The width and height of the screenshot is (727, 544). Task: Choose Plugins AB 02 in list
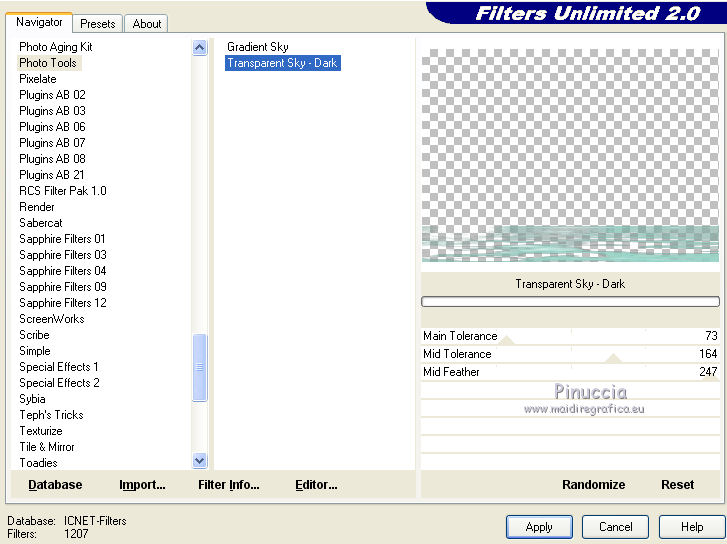(52, 95)
